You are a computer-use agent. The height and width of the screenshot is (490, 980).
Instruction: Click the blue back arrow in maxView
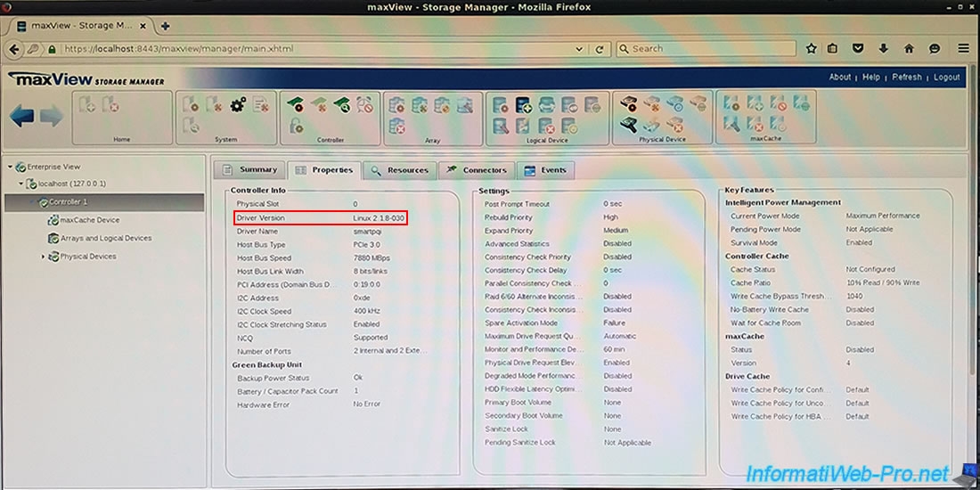point(22,116)
